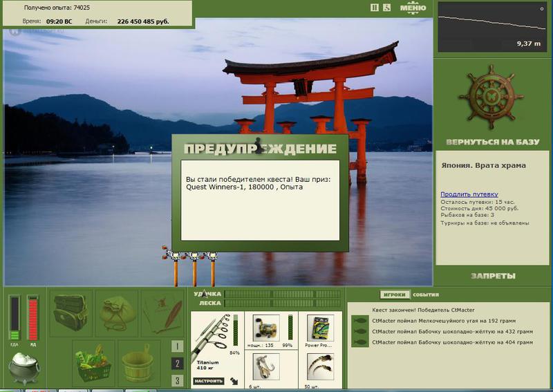Open the wooden bait bucket icon
Screen dimensions: 553x392
pyautogui.click(x=140, y=364)
